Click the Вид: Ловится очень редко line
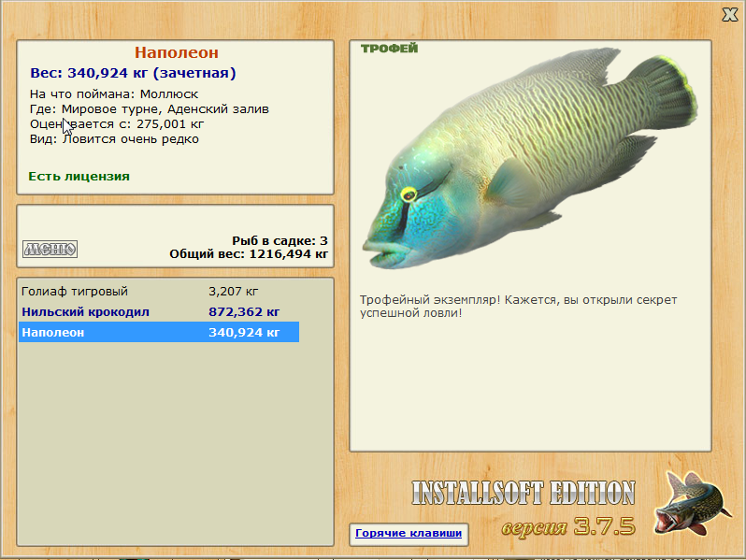The height and width of the screenshot is (560, 746). point(114,139)
